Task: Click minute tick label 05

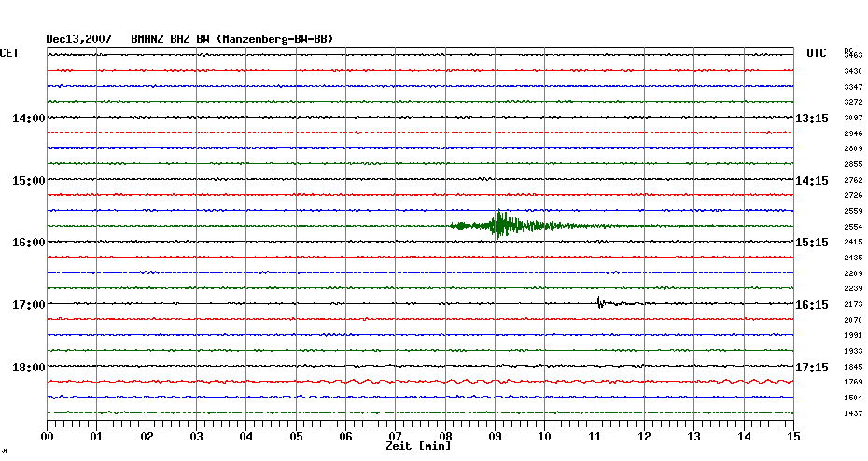Action: (x=296, y=437)
